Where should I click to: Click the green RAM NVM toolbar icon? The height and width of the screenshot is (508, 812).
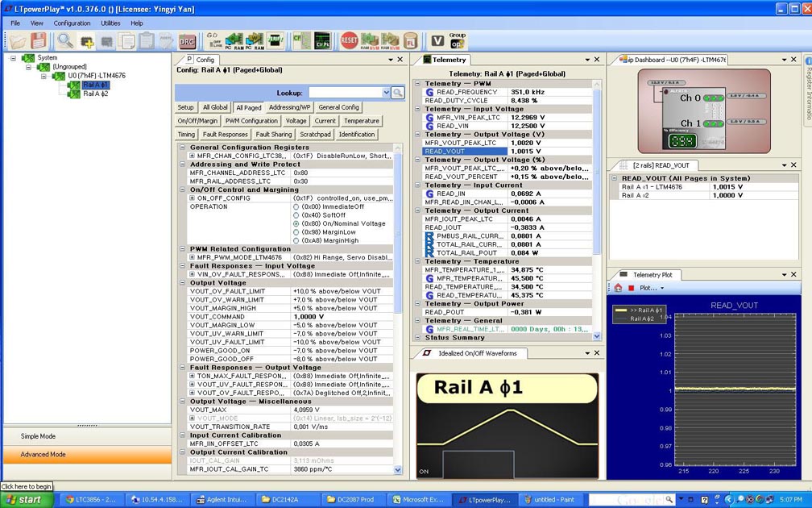click(370, 40)
